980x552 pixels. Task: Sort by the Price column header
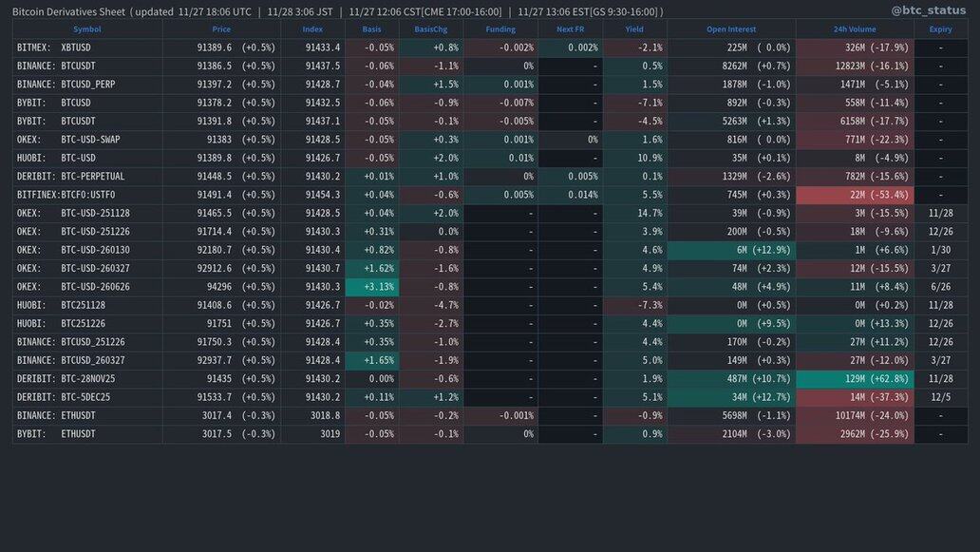point(221,29)
